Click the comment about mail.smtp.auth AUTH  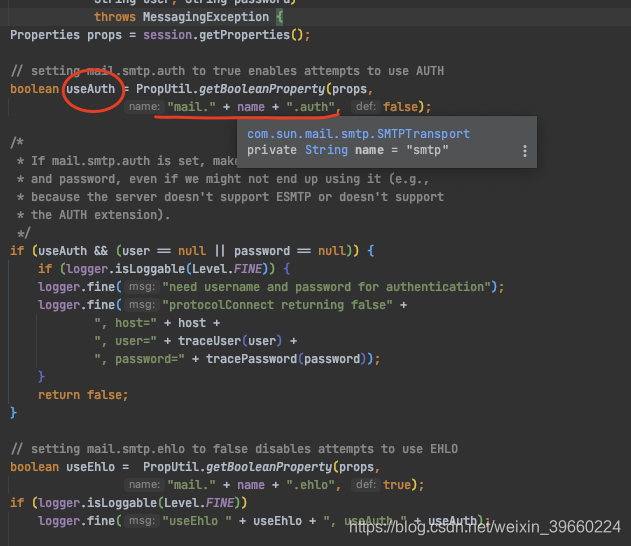(227, 71)
